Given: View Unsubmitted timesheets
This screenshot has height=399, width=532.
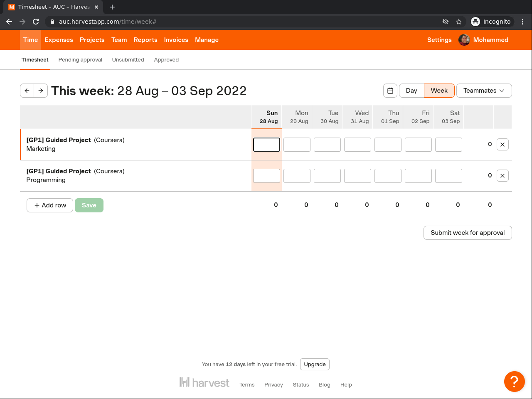Looking at the screenshot, I should [128, 60].
